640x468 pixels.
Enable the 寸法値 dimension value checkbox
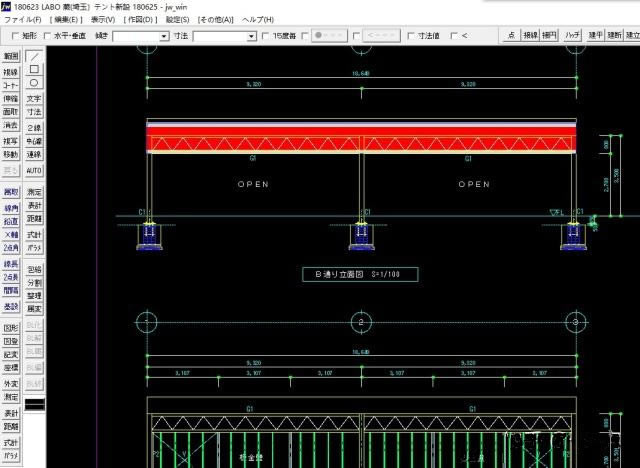(412, 36)
